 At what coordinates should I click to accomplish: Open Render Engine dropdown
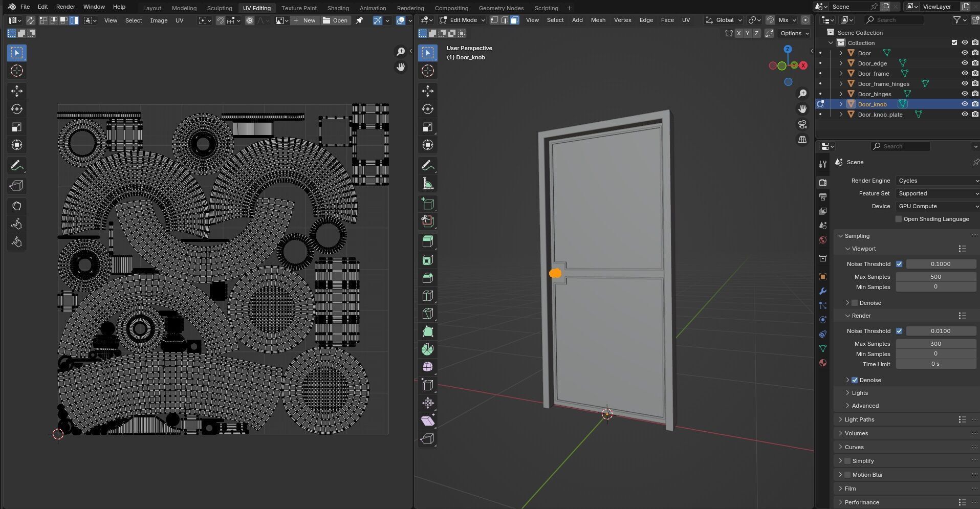click(x=937, y=181)
